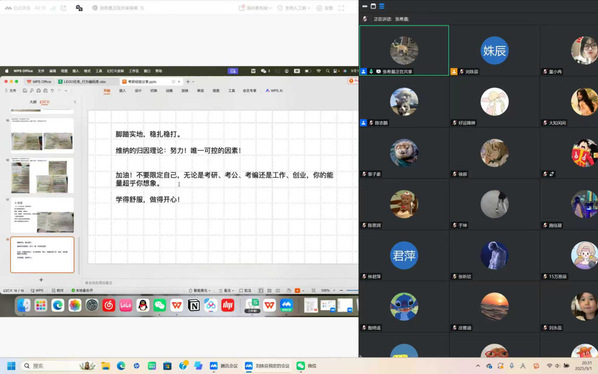This screenshot has height=374, width=598.
Task: Open the new tab dropdown next to plus
Action: tap(193, 82)
